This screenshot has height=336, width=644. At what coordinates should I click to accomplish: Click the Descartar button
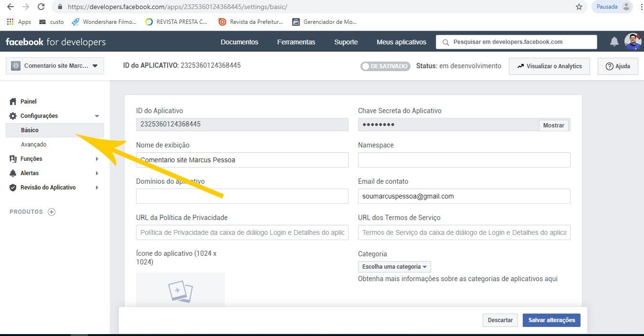click(x=500, y=320)
